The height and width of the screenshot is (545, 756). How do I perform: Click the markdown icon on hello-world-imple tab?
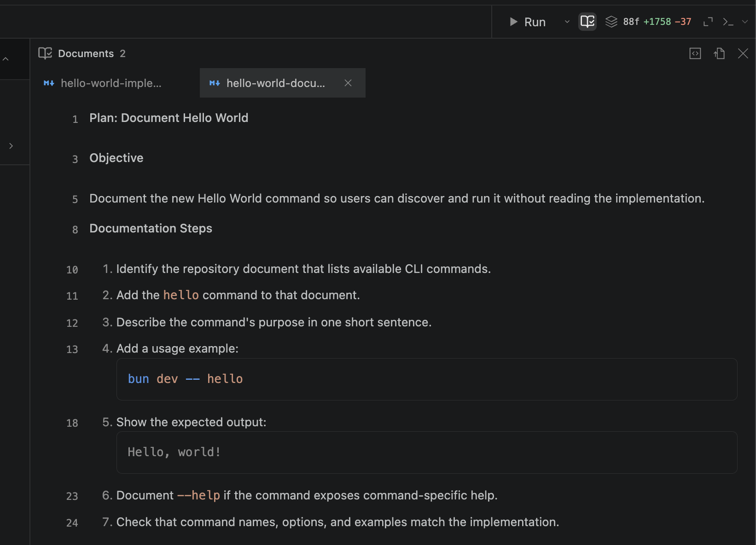point(49,83)
